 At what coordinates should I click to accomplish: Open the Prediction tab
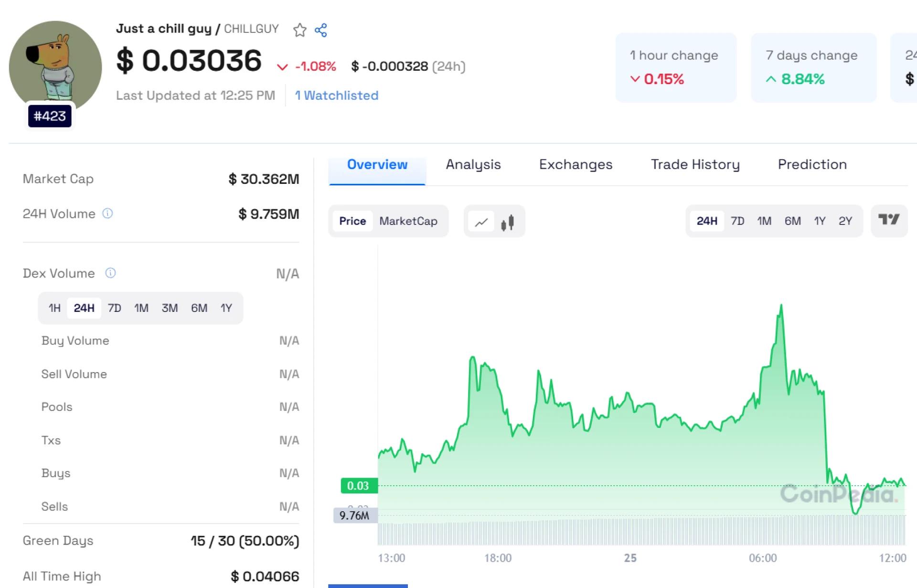[x=812, y=164]
